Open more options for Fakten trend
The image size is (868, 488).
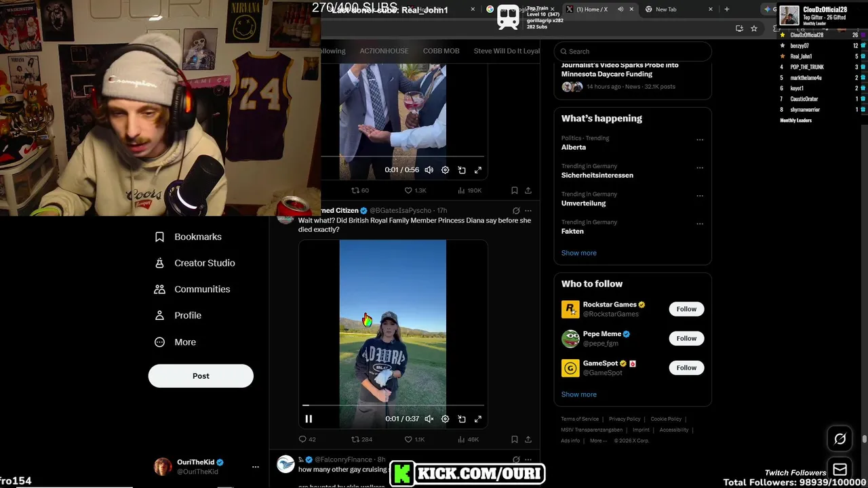click(700, 223)
